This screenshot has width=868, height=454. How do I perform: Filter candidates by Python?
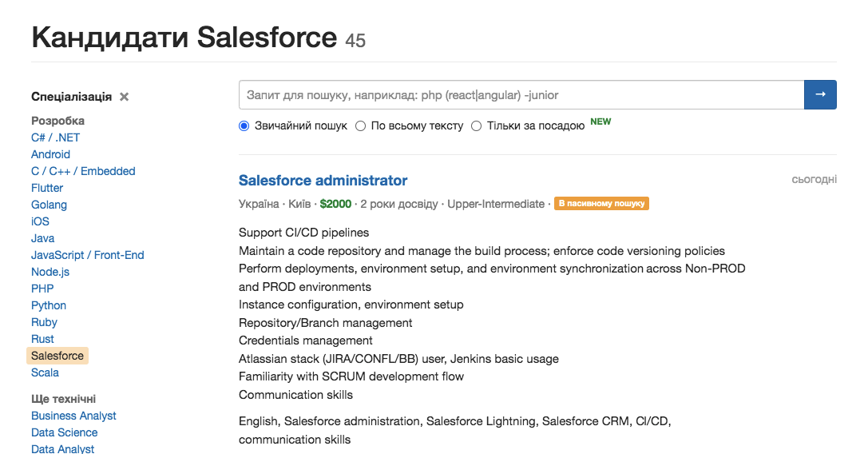click(x=48, y=305)
